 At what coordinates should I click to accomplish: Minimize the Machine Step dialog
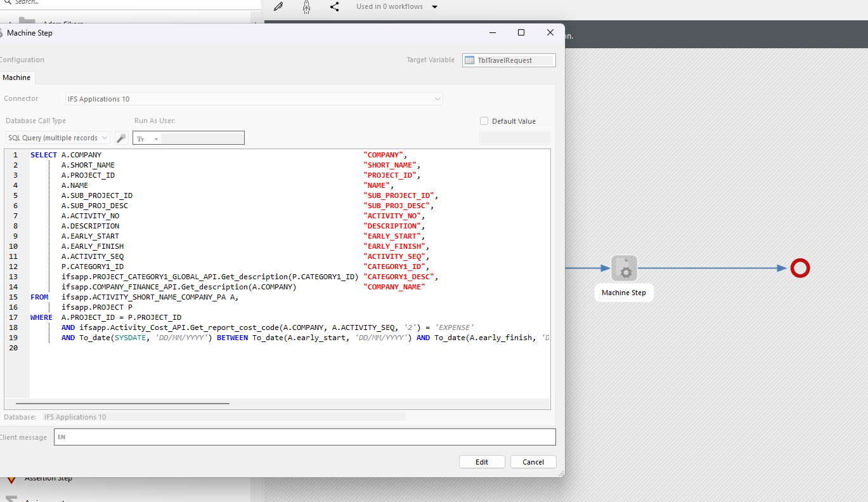coord(492,32)
